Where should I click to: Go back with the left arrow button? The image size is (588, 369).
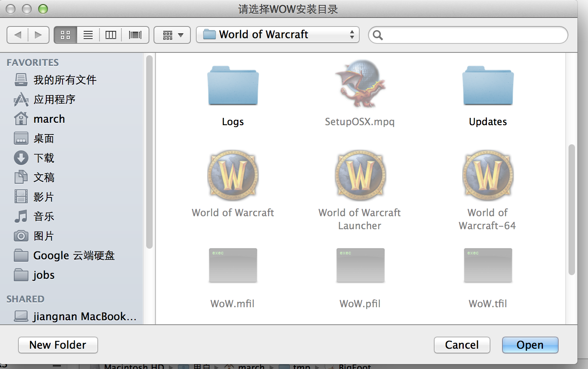point(17,35)
